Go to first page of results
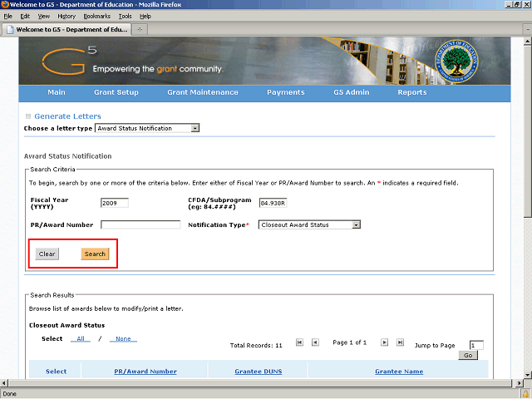532x399 pixels. [299, 342]
